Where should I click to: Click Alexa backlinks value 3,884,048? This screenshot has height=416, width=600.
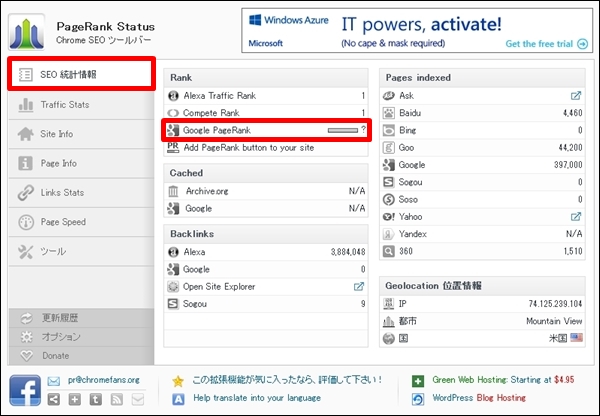[348, 252]
